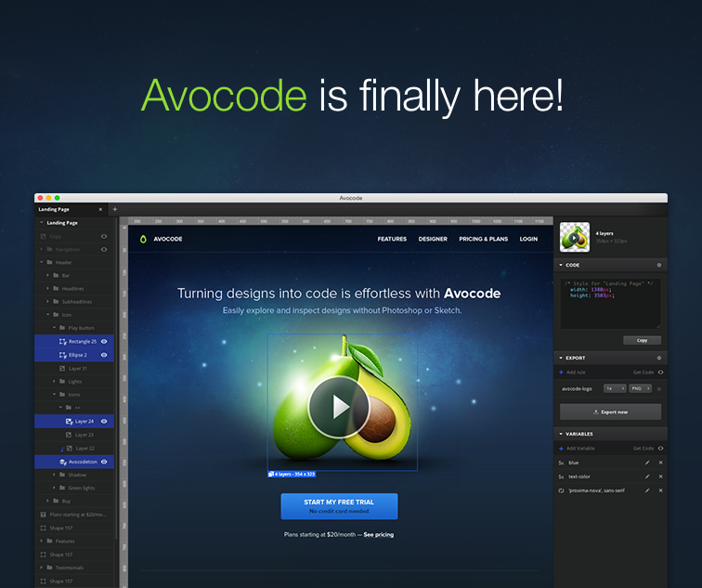Click LOGIN in the design's navigation
Viewport: 702px width, 588px height.
tap(528, 239)
